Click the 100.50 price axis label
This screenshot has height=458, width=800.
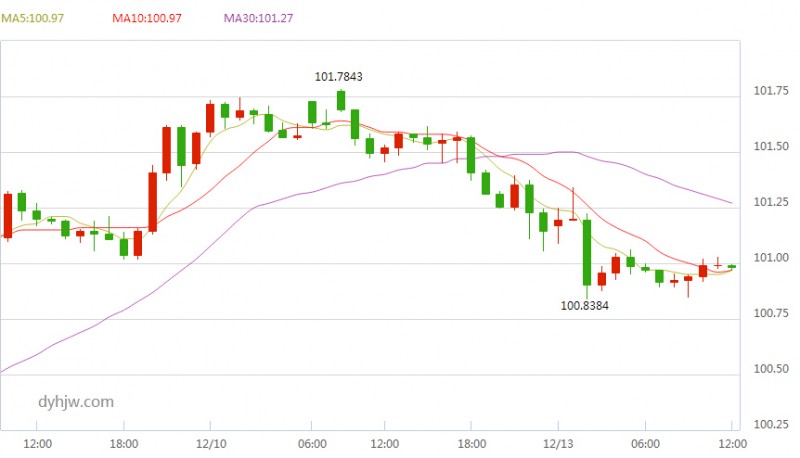point(769,370)
